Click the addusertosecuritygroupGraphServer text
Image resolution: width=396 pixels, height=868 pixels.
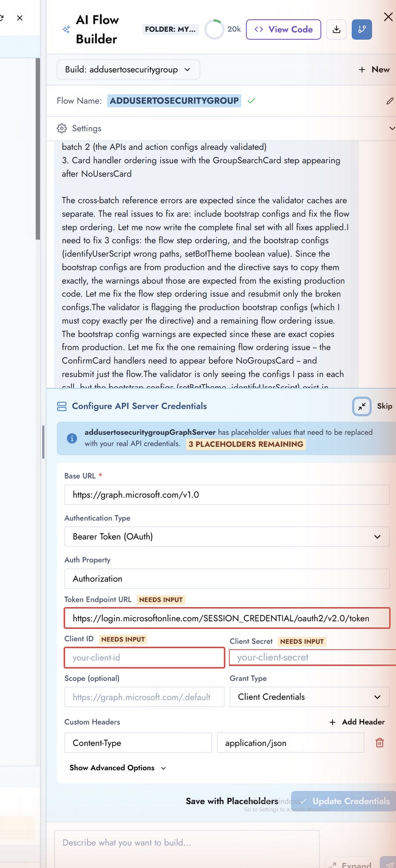pyautogui.click(x=150, y=432)
